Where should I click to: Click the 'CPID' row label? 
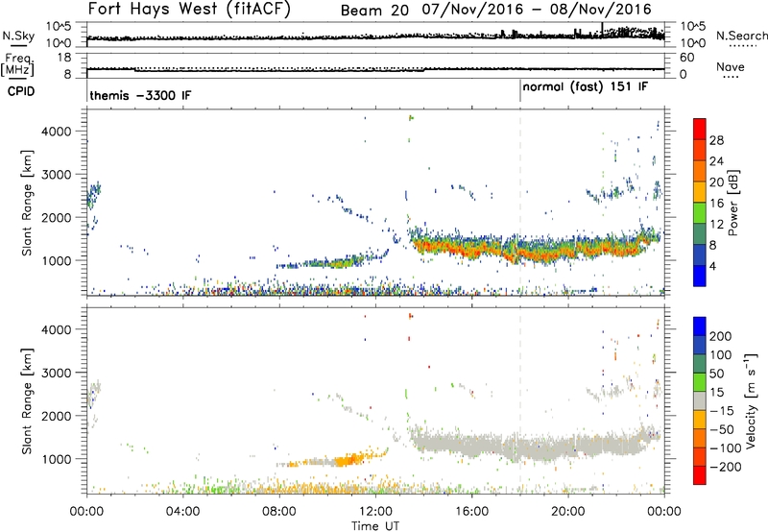click(21, 91)
